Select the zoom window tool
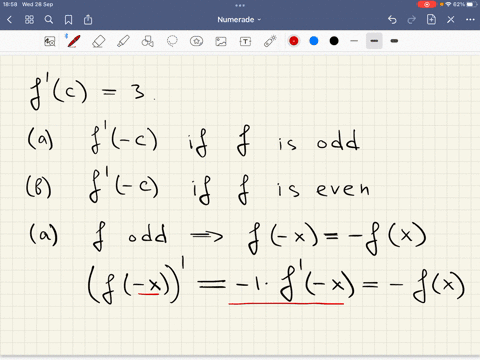Screen dimensions: 480x360 click(x=50, y=41)
